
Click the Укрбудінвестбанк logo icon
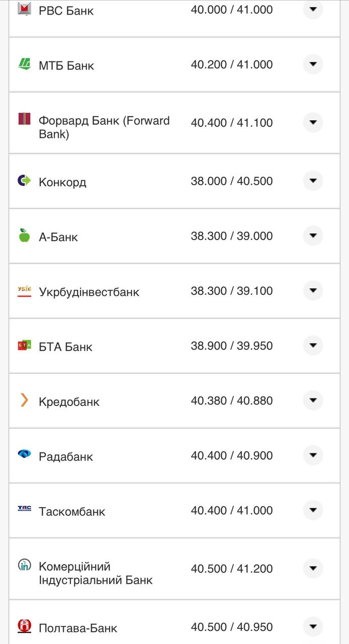pos(24,290)
